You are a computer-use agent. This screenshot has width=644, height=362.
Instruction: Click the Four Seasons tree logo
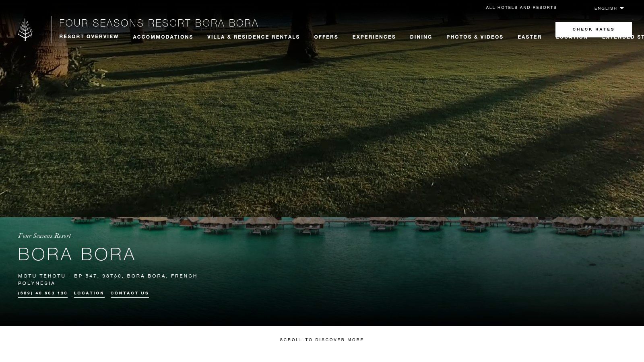pos(25,29)
